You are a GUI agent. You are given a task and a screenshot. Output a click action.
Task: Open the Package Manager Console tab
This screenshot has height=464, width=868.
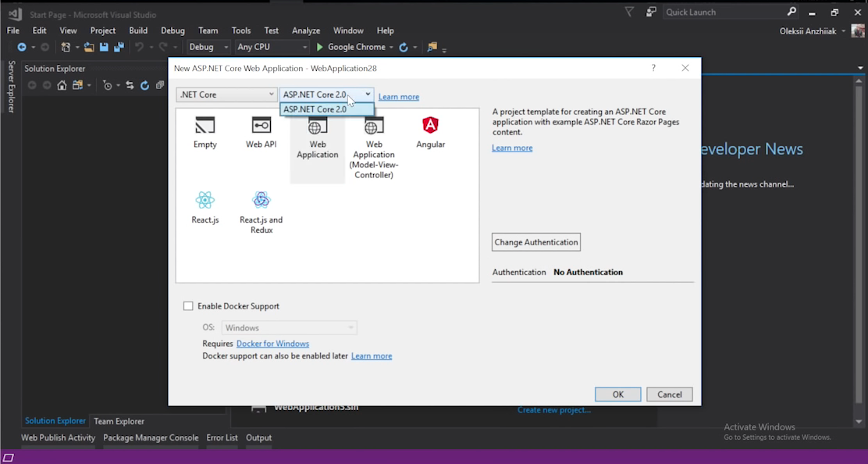click(x=151, y=437)
